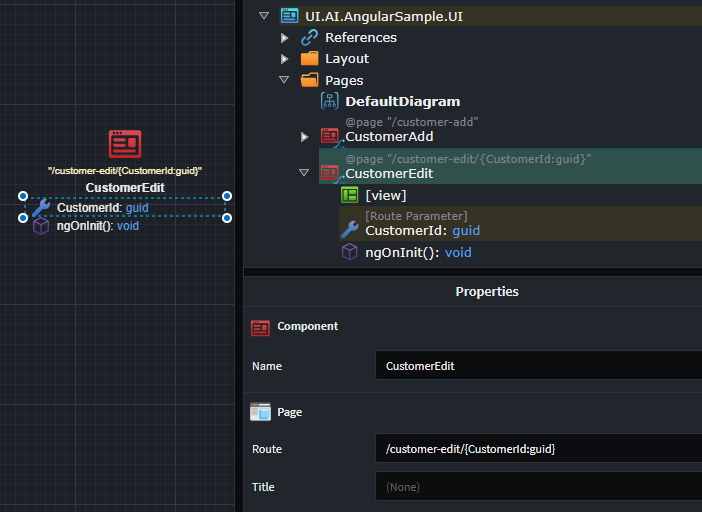Screen dimensions: 702x512
Task: Click the Component section icon in Properties
Action: point(260,327)
